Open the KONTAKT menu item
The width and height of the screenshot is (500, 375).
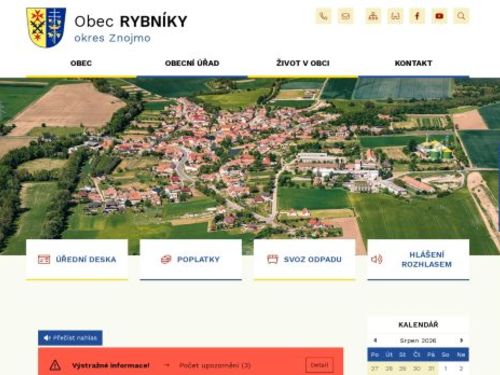(413, 63)
